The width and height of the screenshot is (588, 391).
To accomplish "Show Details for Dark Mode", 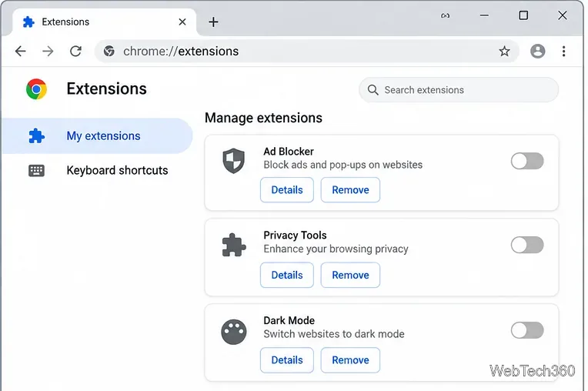I will tap(287, 360).
